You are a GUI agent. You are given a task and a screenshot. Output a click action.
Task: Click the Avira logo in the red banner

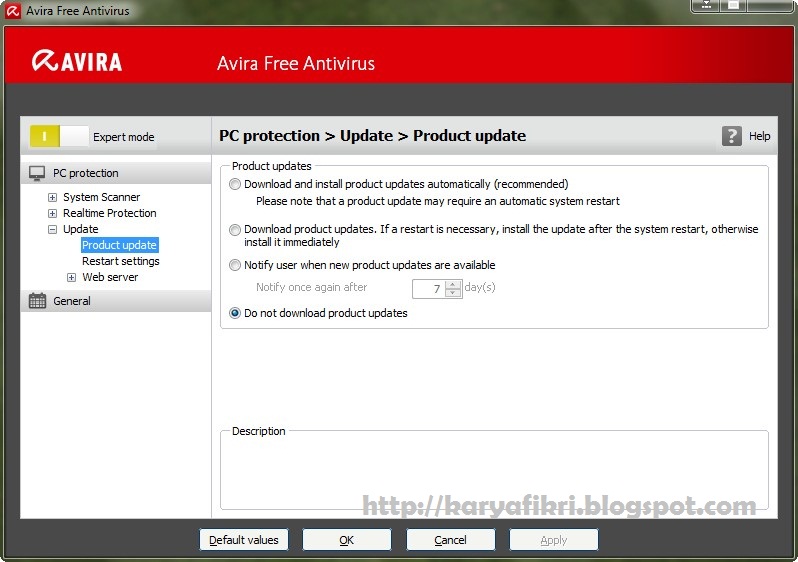(x=77, y=62)
